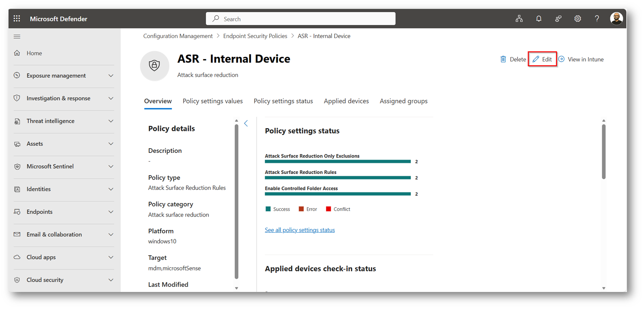Click the notifications bell icon

point(539,19)
